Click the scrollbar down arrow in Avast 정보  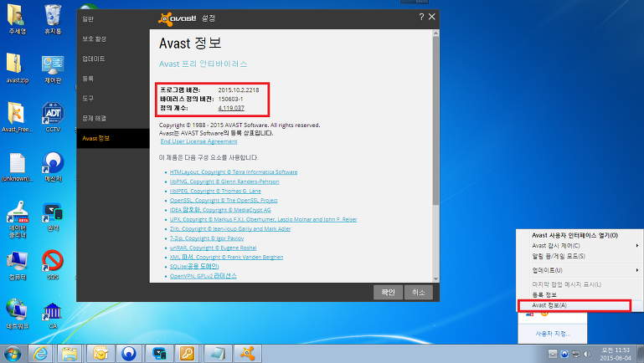435,279
